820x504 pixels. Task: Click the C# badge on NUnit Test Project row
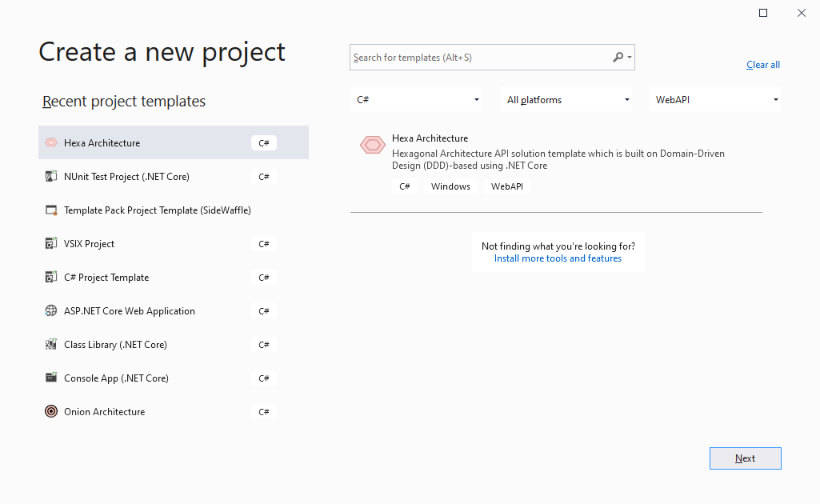click(263, 177)
